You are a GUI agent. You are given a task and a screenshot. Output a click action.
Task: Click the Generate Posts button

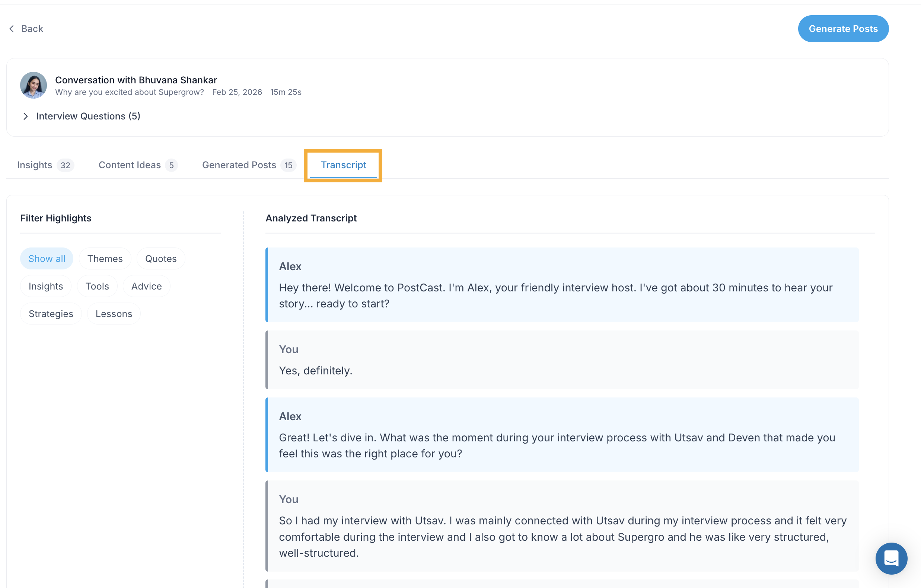[x=843, y=29]
